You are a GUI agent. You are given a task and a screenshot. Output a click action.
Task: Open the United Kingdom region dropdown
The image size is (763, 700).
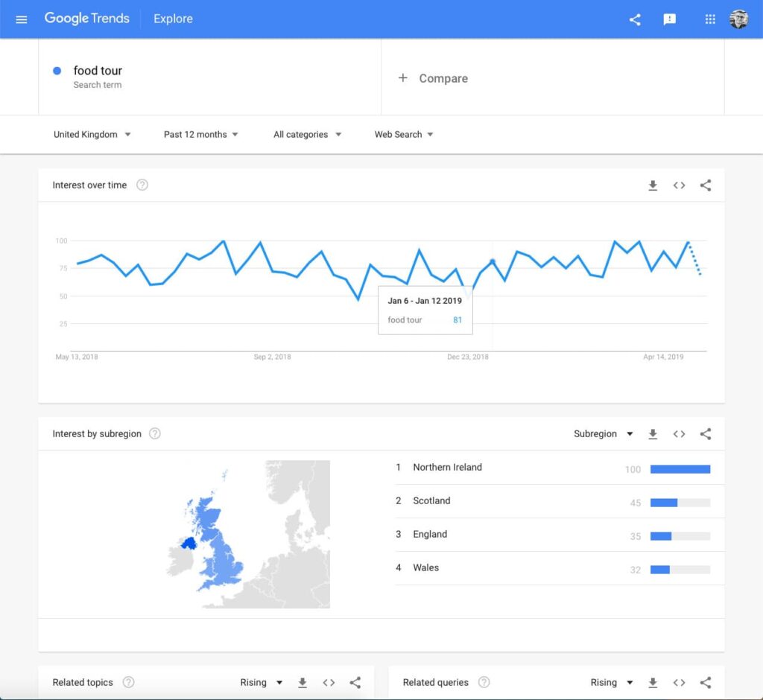tap(92, 135)
